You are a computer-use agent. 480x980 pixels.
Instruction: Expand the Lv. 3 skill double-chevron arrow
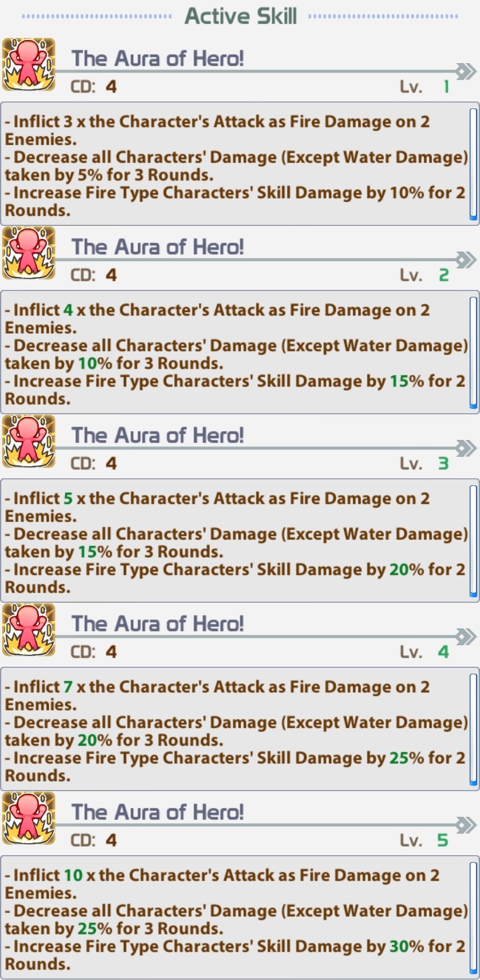click(466, 448)
